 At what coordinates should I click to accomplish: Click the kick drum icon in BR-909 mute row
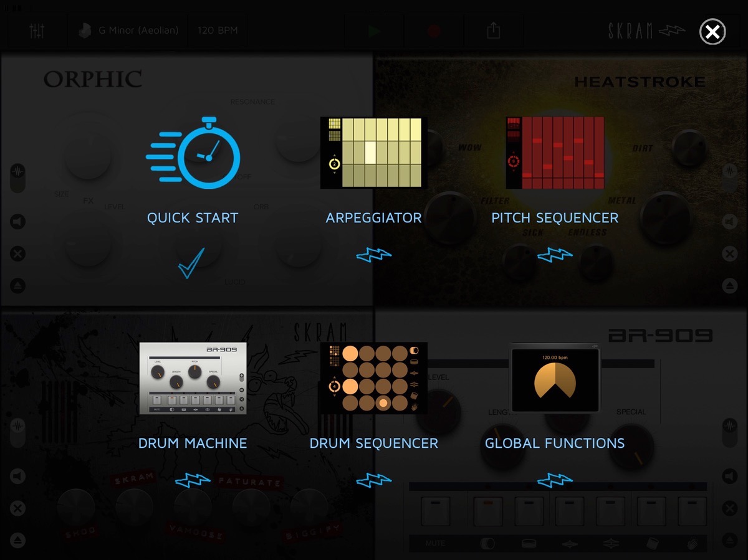(x=487, y=544)
